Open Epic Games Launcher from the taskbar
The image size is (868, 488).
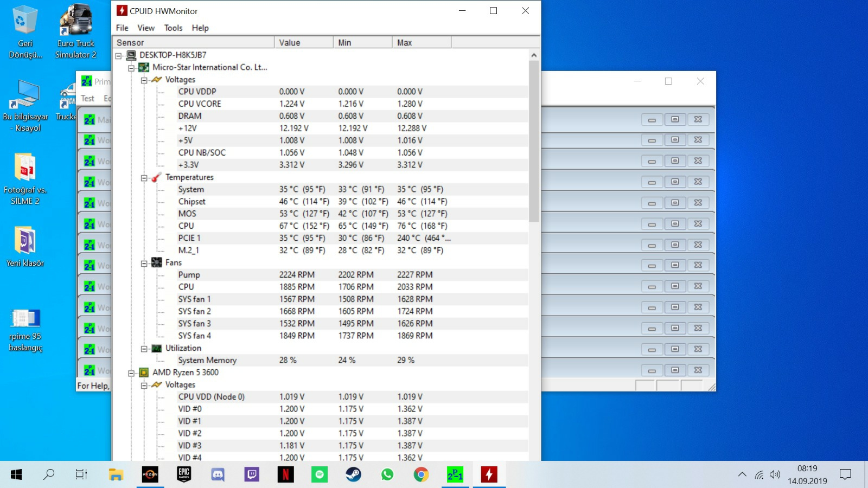(x=184, y=475)
